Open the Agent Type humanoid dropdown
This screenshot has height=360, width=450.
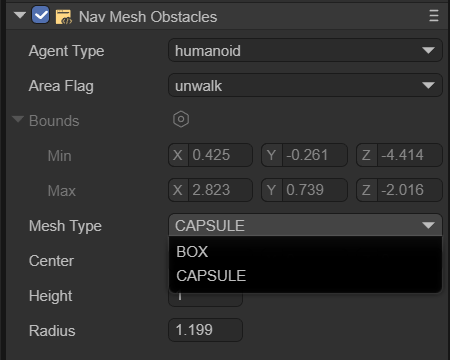point(305,50)
